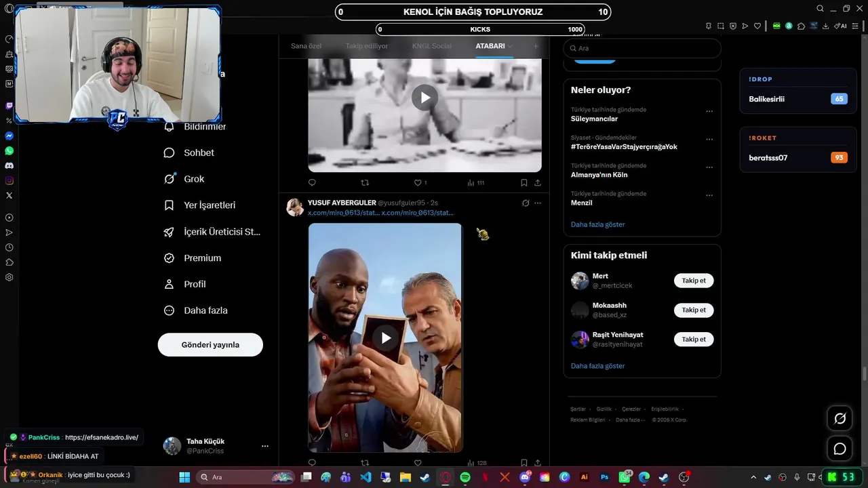This screenshot has height=488, width=868.
Task: Click Daha fazla göster under trends
Action: point(597,224)
